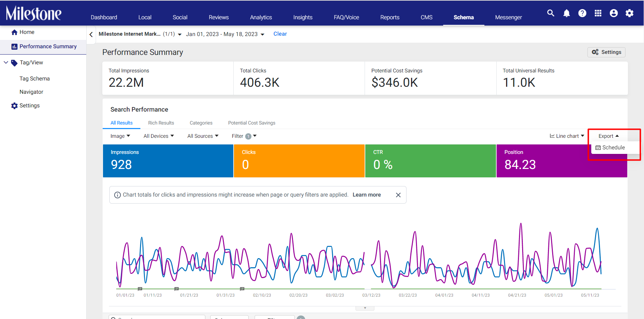The image size is (644, 319).
Task: Click the annotation marker near 01/31/23
Action: (x=242, y=289)
